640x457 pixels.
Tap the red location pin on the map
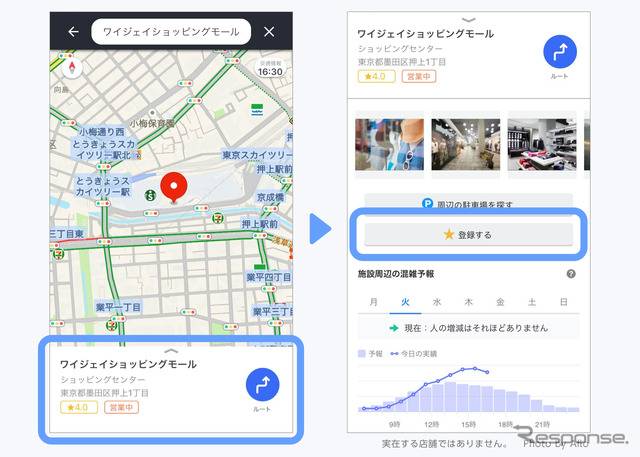click(174, 187)
